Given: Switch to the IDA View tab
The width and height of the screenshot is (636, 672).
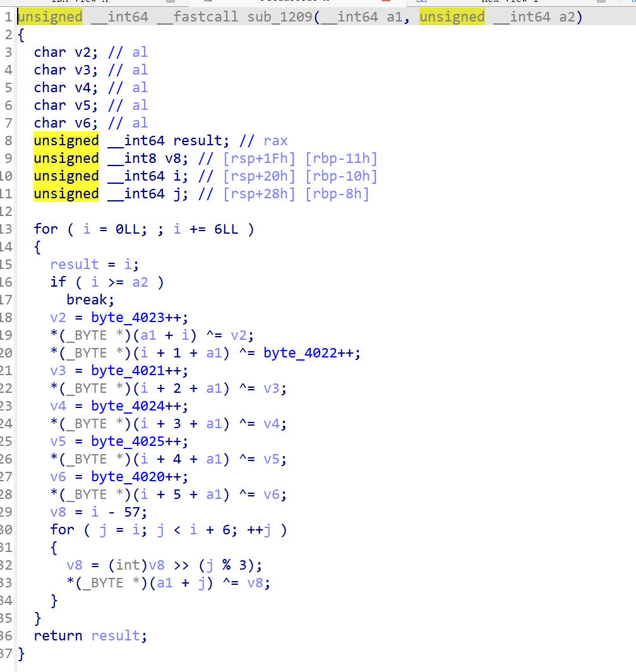Looking at the screenshot, I should pos(69,2).
